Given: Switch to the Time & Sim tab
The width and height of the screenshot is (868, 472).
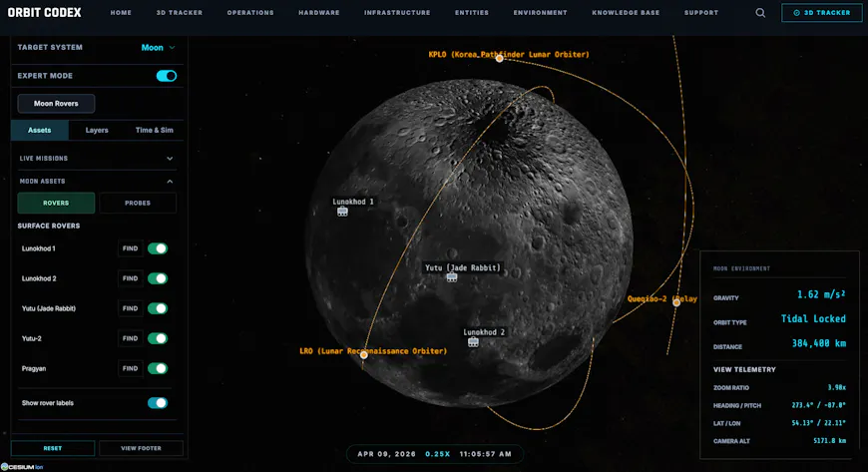Looking at the screenshot, I should pos(155,130).
